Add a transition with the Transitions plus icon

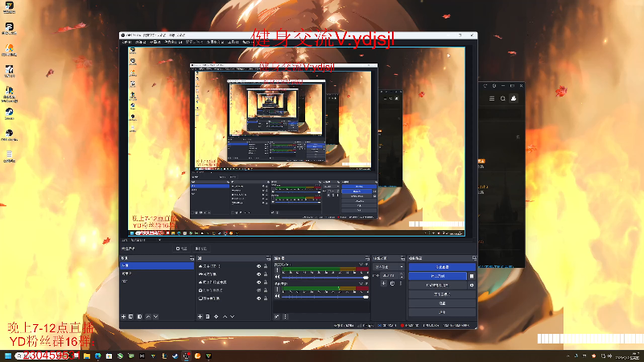[x=384, y=284]
